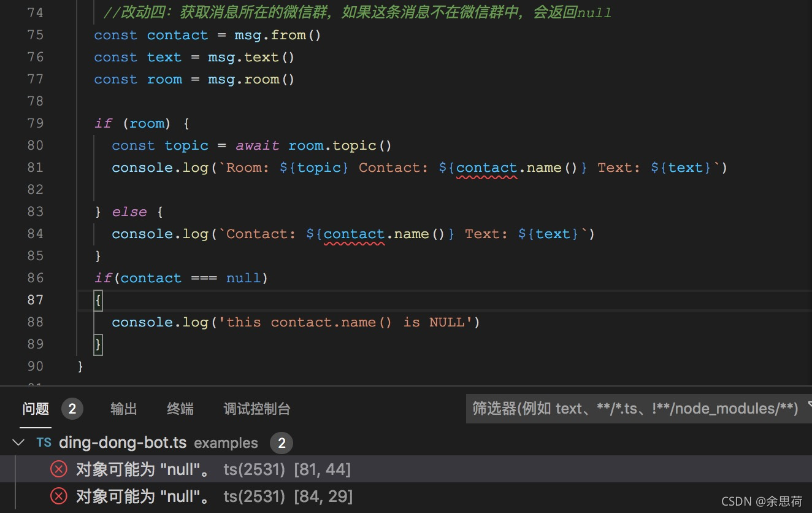Click msg.text() on line 76
Viewport: 812px width, 513px height.
coord(251,57)
